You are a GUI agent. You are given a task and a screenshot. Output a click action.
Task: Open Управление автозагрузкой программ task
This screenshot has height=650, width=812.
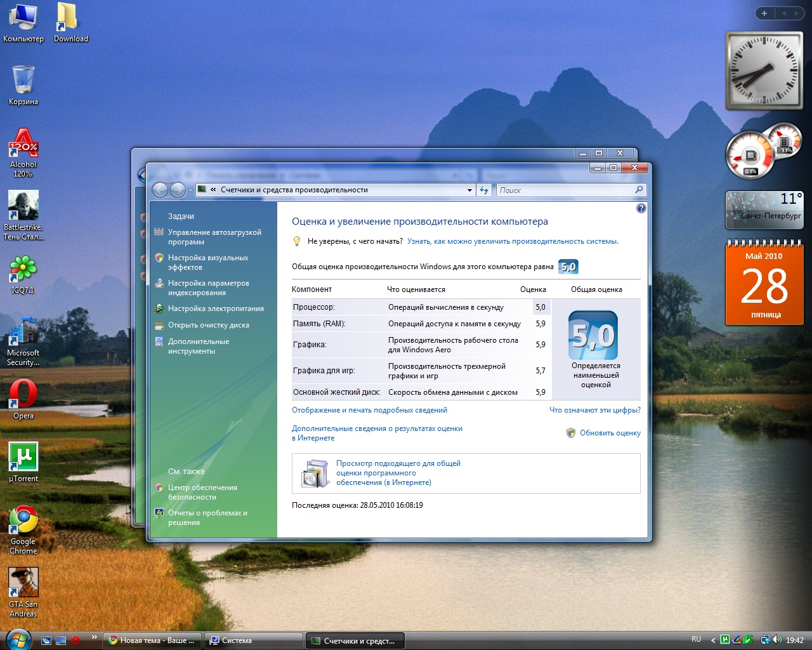tap(214, 237)
